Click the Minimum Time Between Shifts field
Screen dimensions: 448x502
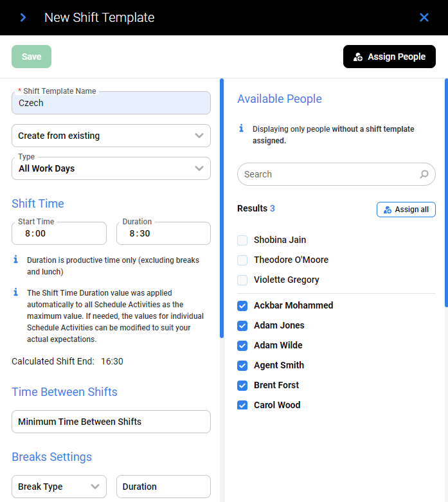[111, 422]
